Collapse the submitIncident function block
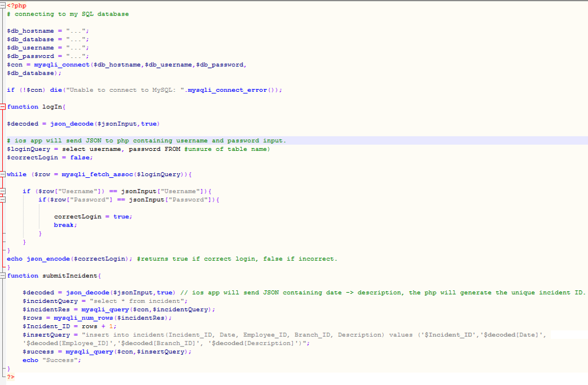Viewport: 588px width, 385px height. coord(2,275)
